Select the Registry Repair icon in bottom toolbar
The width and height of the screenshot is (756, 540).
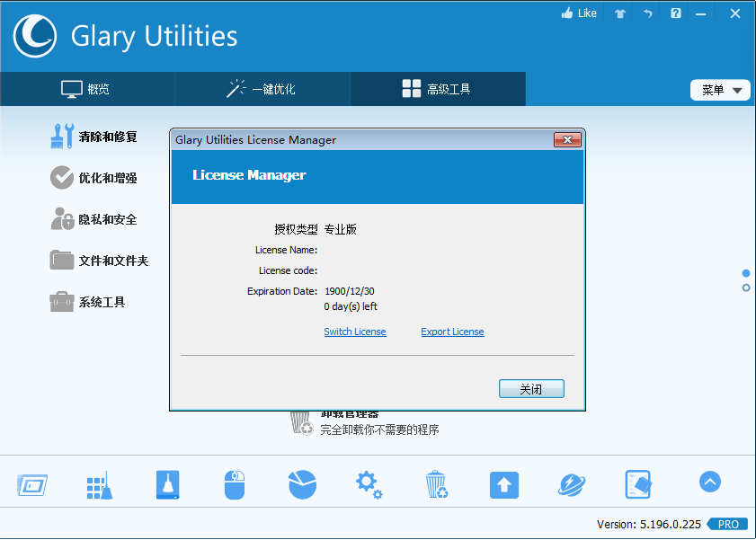pyautogui.click(x=99, y=484)
